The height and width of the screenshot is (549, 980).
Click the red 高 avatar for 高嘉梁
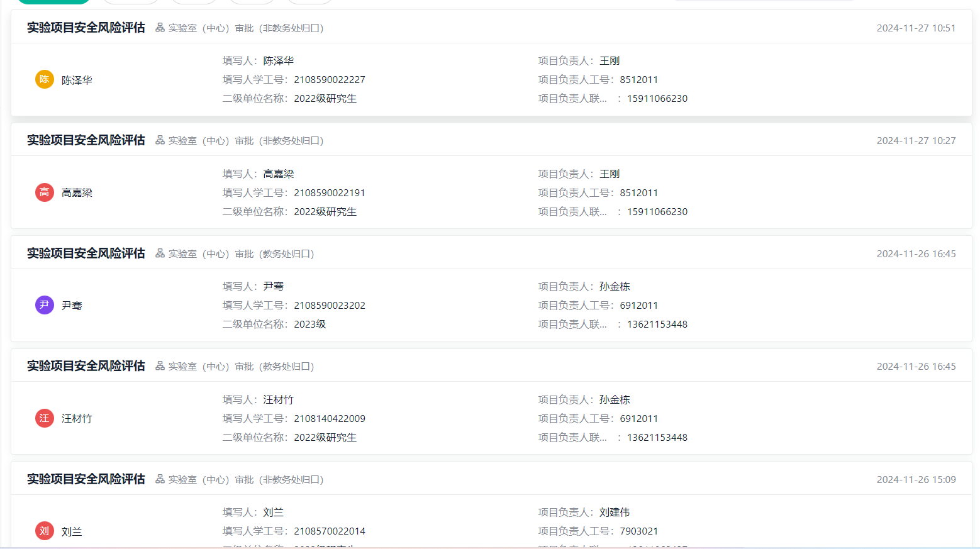click(x=44, y=192)
